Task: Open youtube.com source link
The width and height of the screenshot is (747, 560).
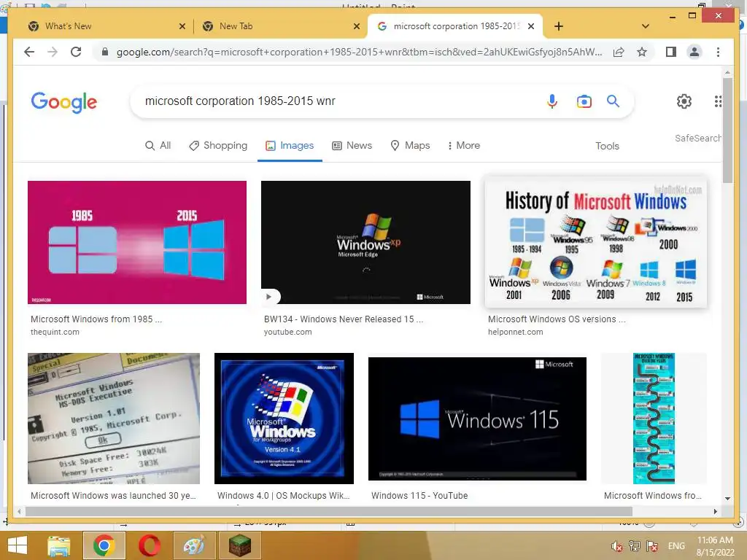Action: click(287, 332)
